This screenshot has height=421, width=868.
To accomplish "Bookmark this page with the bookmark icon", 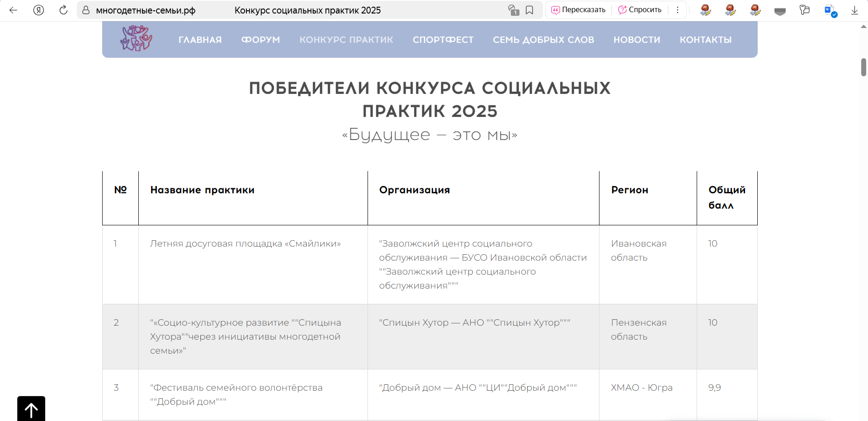I will pos(529,10).
